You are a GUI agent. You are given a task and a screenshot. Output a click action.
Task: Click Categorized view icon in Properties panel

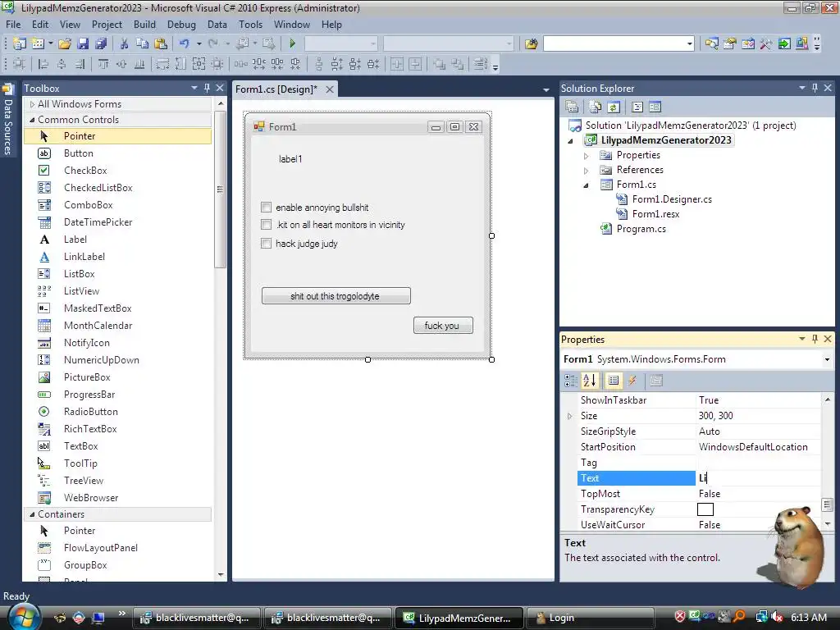(x=571, y=381)
